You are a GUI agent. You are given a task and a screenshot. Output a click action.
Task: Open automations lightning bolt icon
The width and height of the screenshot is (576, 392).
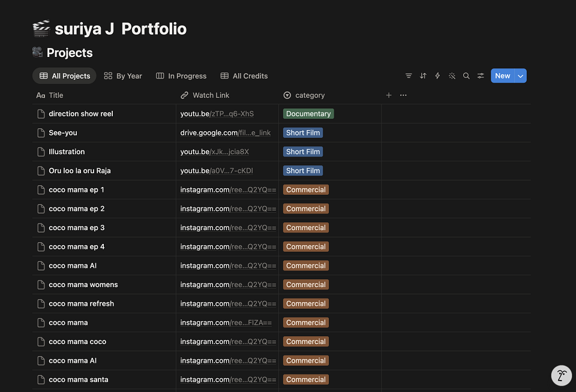[437, 76]
